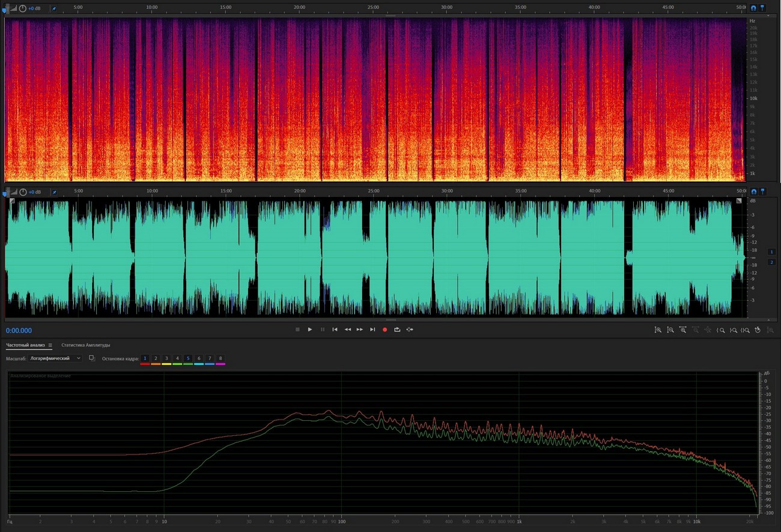Click the 0:00.000 timecode display
The image size is (781, 532).
[x=19, y=331]
